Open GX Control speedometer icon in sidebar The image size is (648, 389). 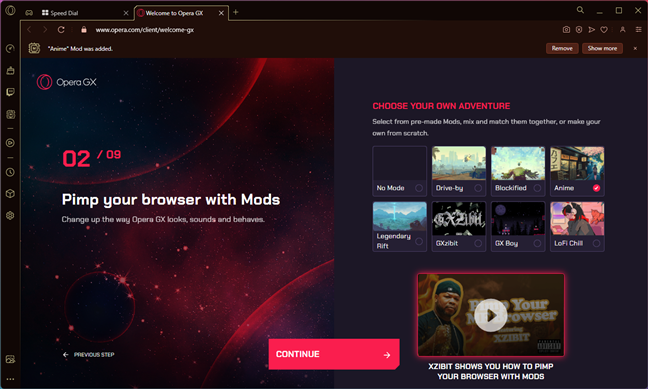[10, 49]
